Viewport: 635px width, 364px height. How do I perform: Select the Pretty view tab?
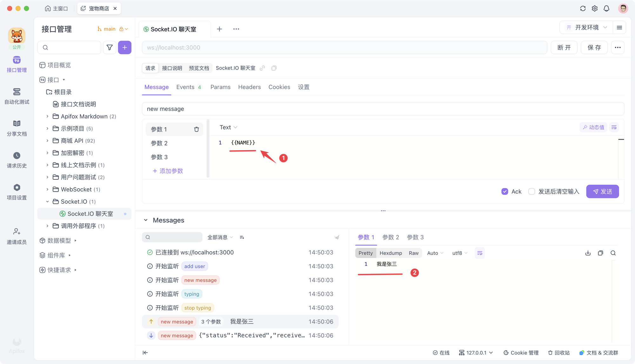click(365, 253)
